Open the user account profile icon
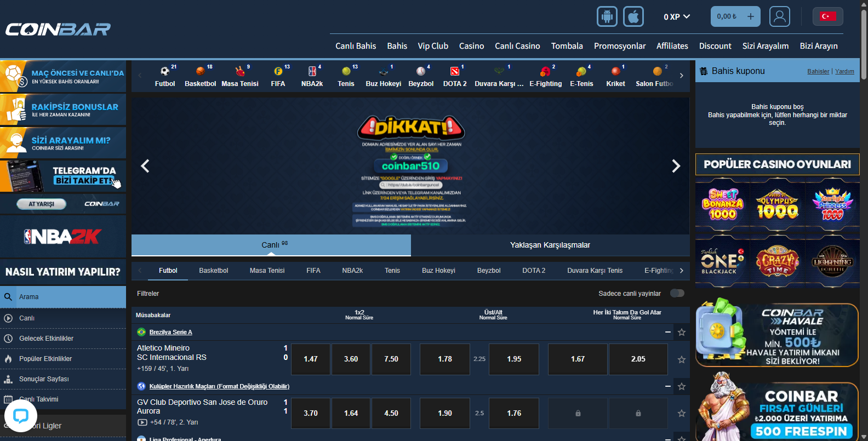Image resolution: width=868 pixels, height=441 pixels. click(779, 16)
